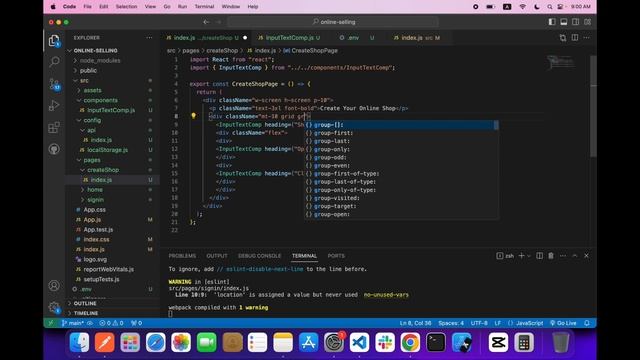Open the launch profile dropdown next to plus

[529, 256]
